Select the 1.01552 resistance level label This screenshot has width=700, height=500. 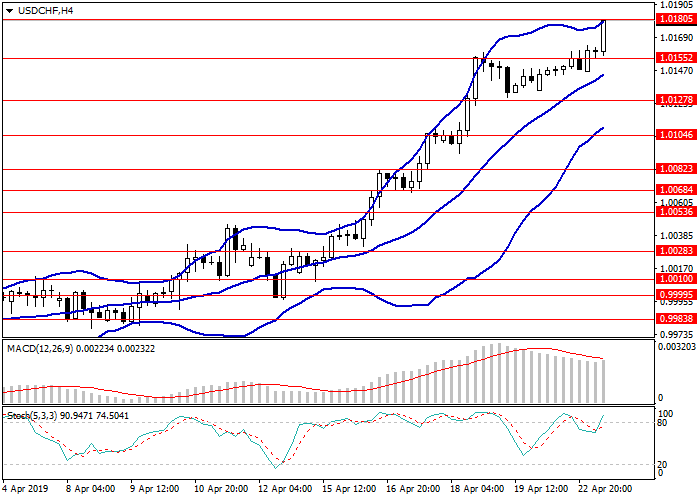point(677,58)
